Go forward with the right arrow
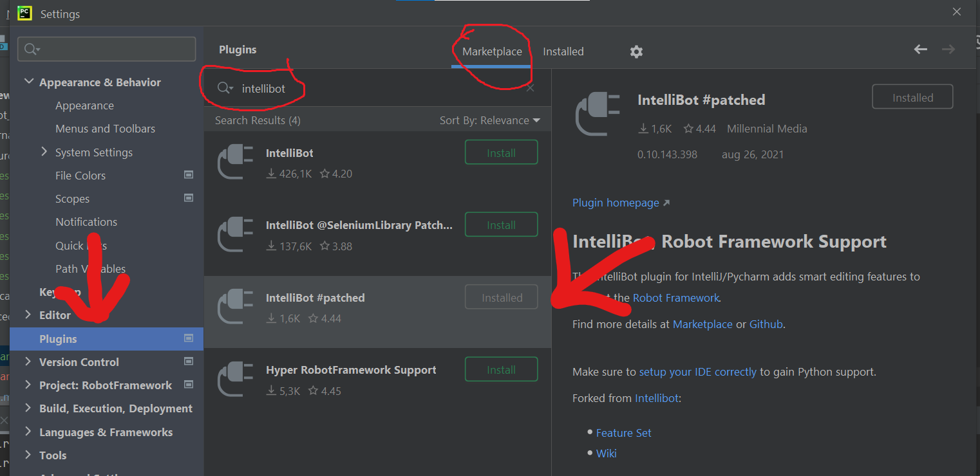This screenshot has width=980, height=476. point(948,50)
